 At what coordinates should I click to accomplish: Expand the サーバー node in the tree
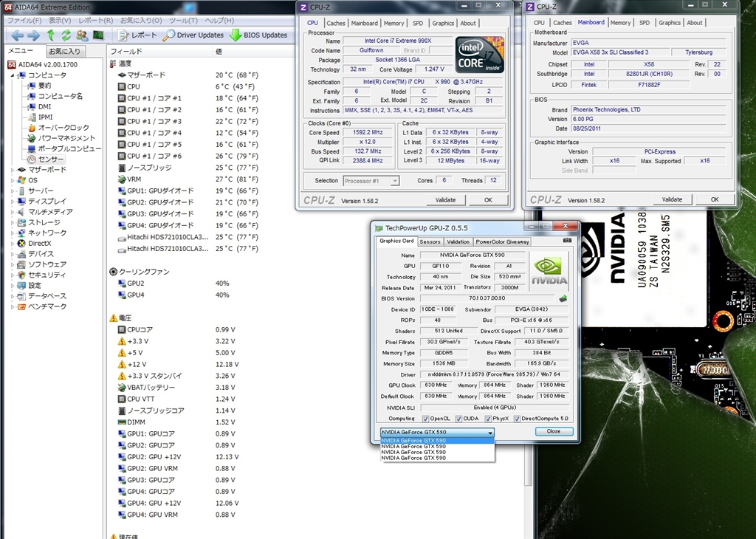click(x=13, y=191)
